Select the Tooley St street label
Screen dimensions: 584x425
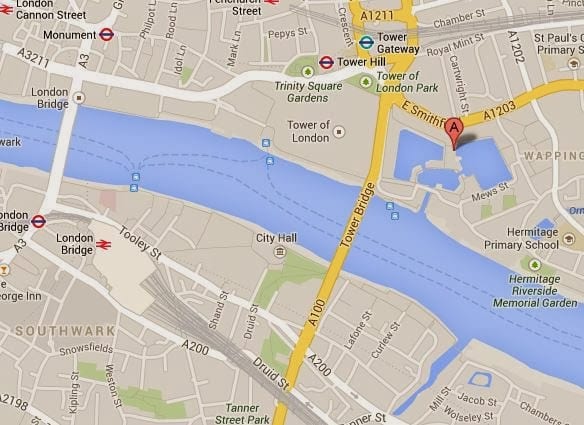[140, 243]
